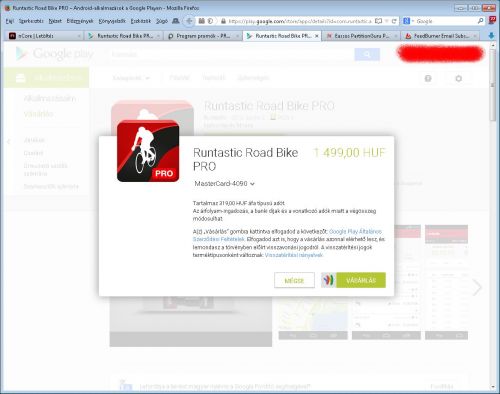Click the padlock icon in the address bar
The height and width of the screenshot is (394, 500).
[x=223, y=21]
